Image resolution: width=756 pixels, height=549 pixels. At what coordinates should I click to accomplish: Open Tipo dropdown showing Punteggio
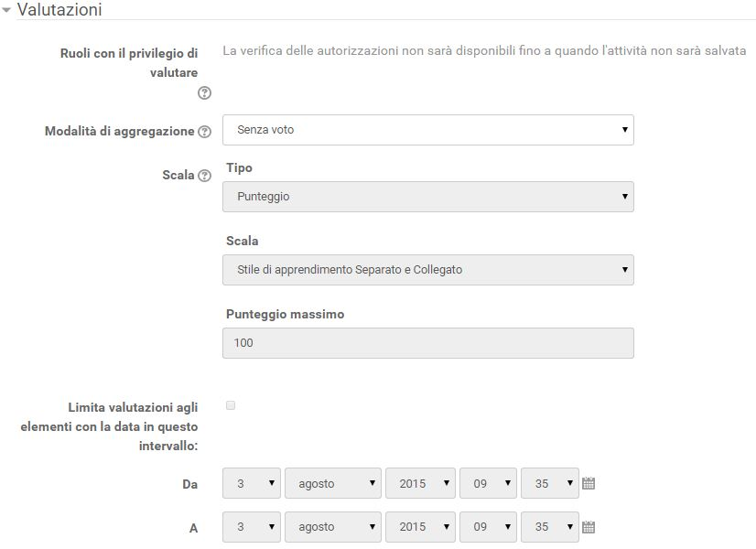428,197
